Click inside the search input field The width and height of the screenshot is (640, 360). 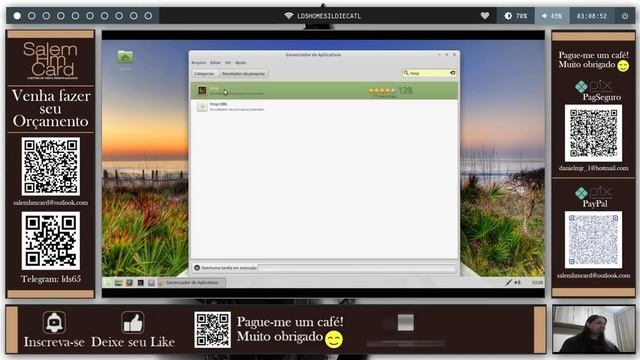click(429, 73)
